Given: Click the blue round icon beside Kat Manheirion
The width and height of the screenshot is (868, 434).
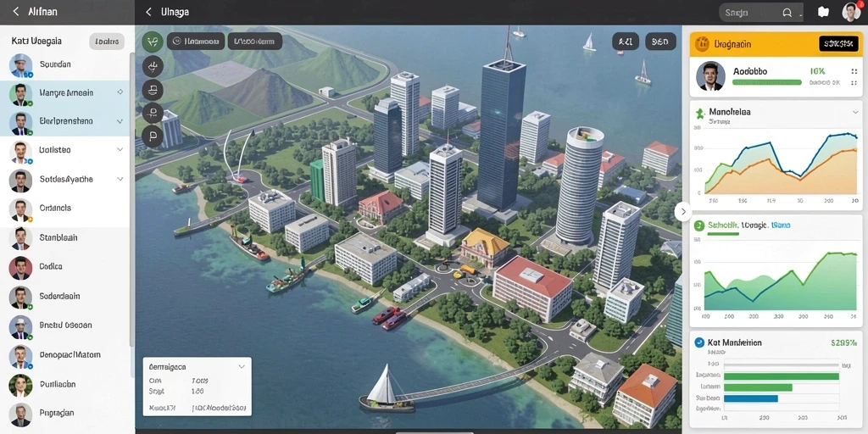Looking at the screenshot, I should (698, 342).
